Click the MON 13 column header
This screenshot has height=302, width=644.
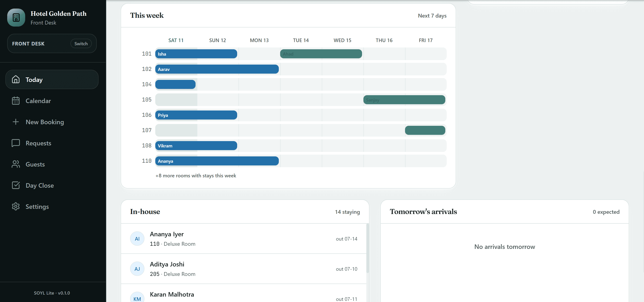(259, 40)
